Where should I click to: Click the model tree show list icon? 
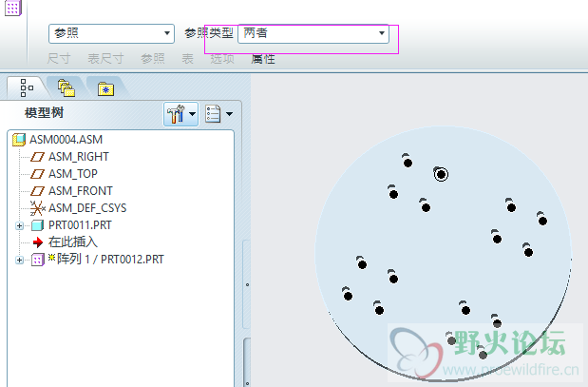click(x=213, y=114)
